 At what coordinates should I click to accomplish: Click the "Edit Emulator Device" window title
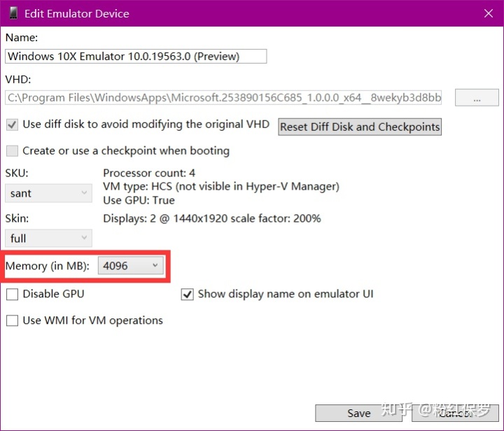point(77,14)
